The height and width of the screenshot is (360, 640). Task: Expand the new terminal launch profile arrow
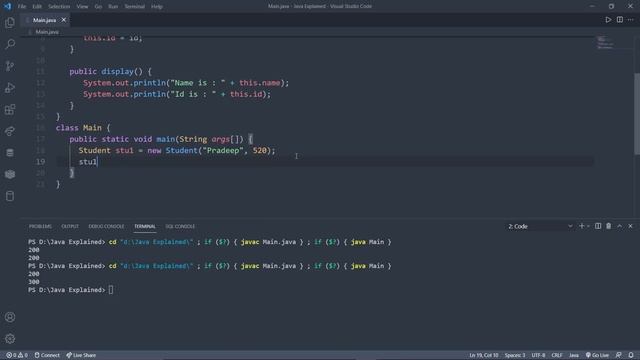coord(588,226)
